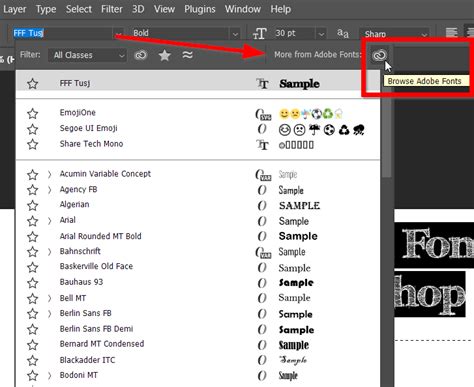The height and width of the screenshot is (387, 474).
Task: Click the Segoe UI Emoji glyph preview
Action: click(x=321, y=130)
